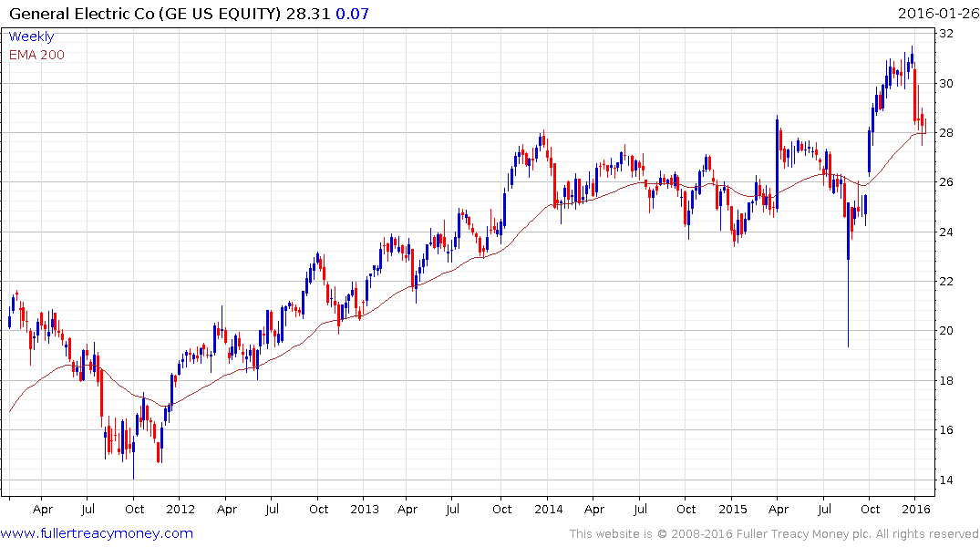Open the www.fullertreacymoney.com link
This screenshot has width=980, height=547.
(x=97, y=533)
